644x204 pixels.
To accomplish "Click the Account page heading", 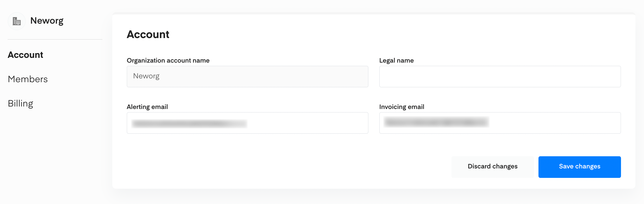I will [x=148, y=34].
